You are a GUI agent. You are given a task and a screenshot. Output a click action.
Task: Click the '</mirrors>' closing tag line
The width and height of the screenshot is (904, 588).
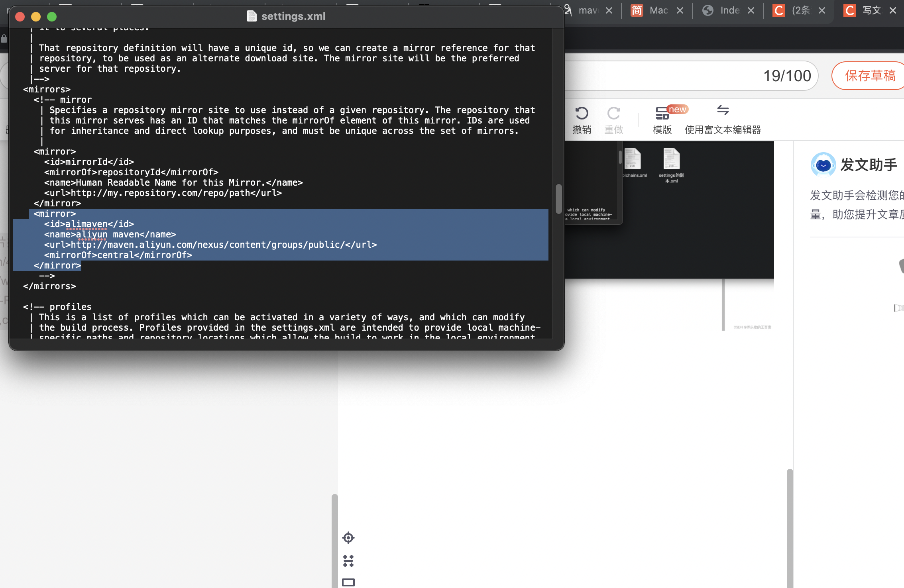click(49, 286)
